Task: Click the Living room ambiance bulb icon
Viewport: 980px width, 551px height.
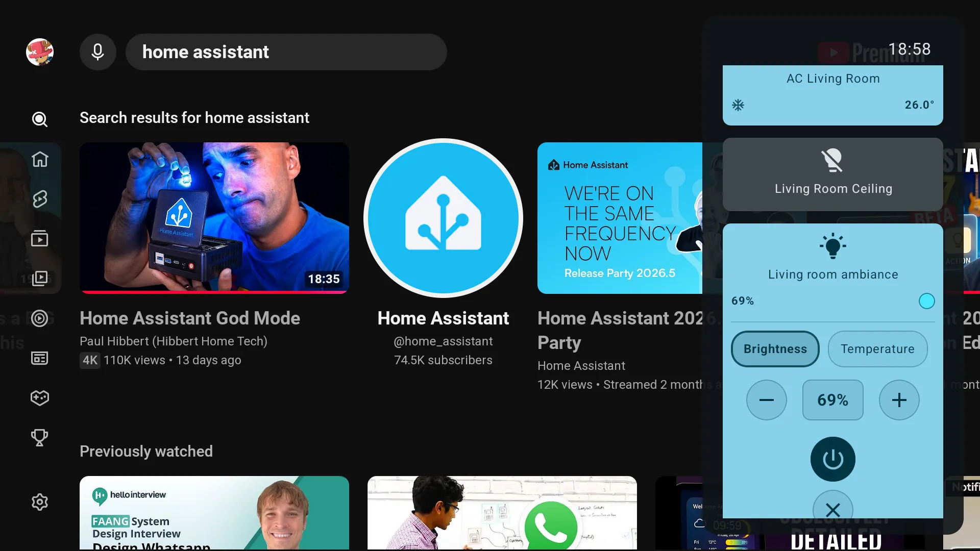Action: (x=833, y=246)
